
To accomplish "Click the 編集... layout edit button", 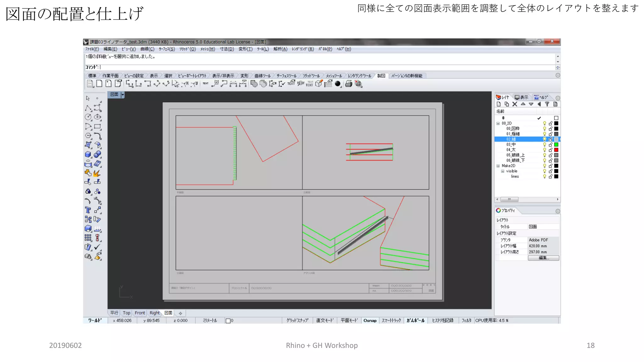I will coord(543,258).
